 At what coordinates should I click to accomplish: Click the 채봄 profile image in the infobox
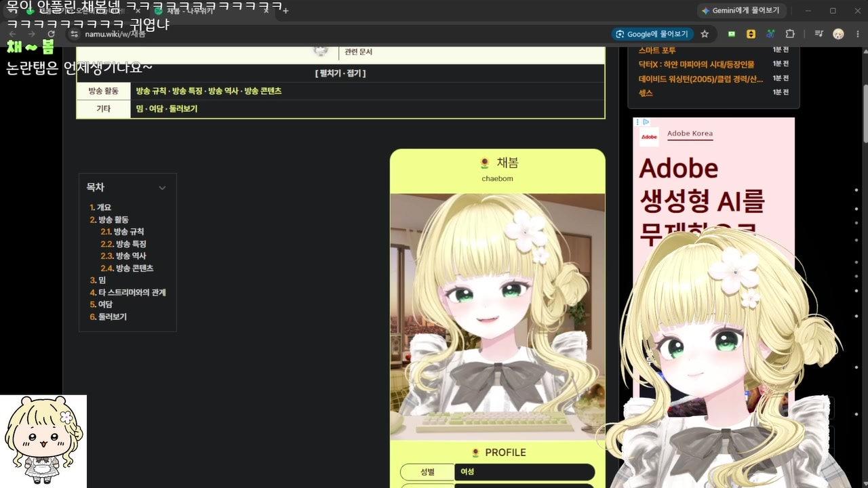498,317
